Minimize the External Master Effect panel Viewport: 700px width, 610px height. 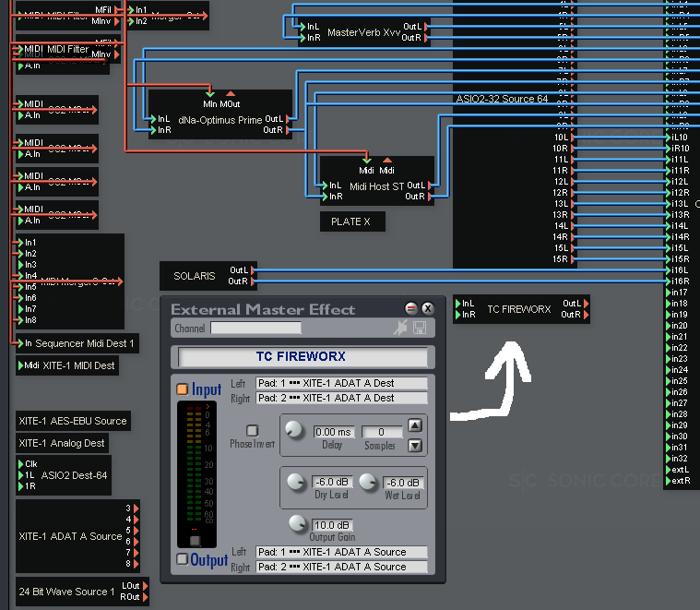point(410,308)
